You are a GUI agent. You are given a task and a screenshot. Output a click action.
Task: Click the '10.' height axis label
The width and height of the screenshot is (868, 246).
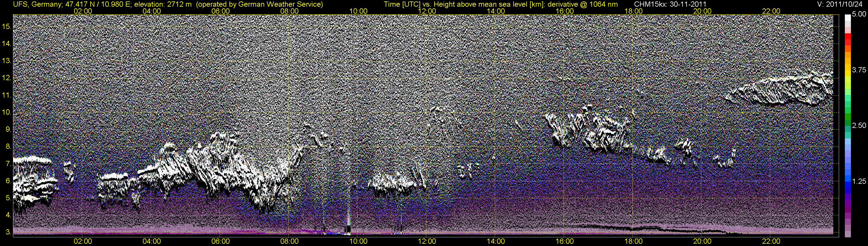pyautogui.click(x=6, y=113)
